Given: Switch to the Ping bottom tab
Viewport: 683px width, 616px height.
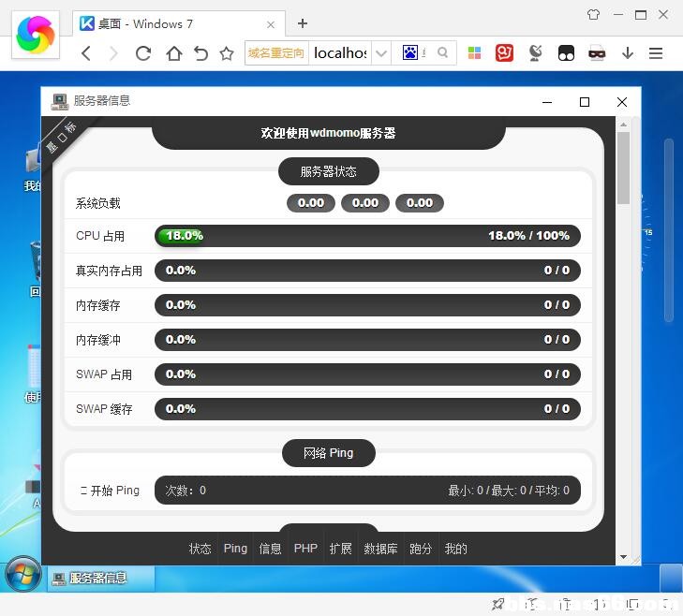Looking at the screenshot, I should point(235,549).
